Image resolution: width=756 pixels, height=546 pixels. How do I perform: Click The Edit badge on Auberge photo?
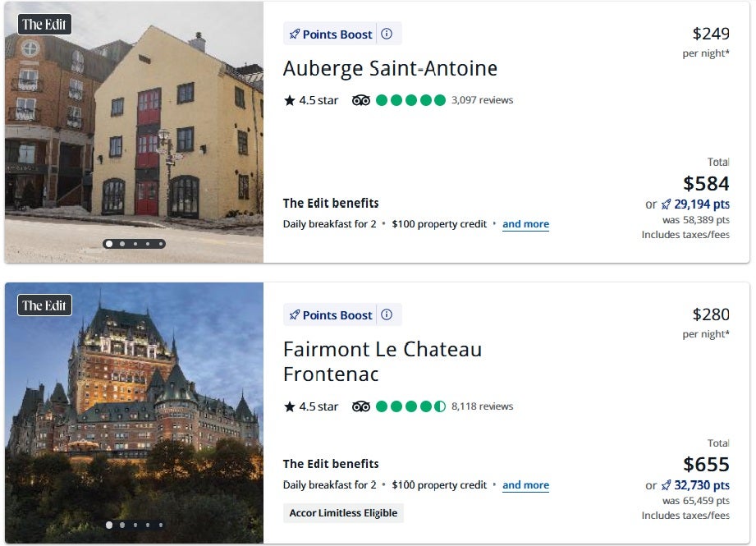pos(44,25)
